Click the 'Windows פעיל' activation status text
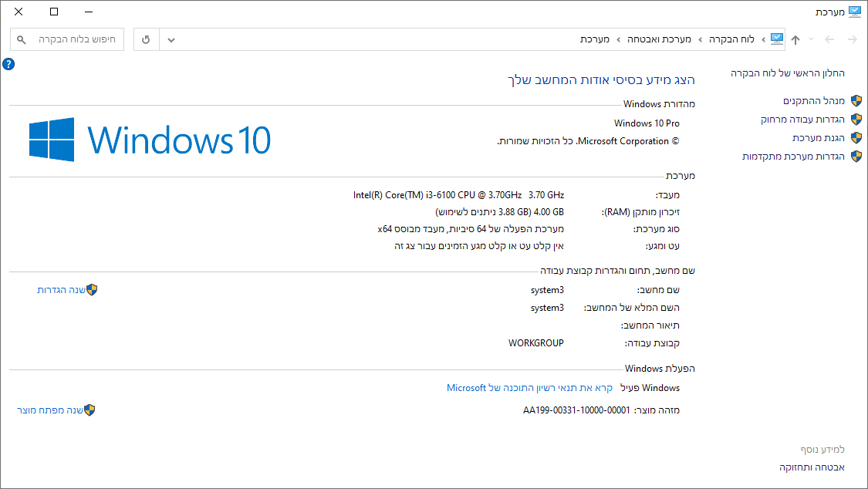The width and height of the screenshot is (868, 489). pos(650,388)
